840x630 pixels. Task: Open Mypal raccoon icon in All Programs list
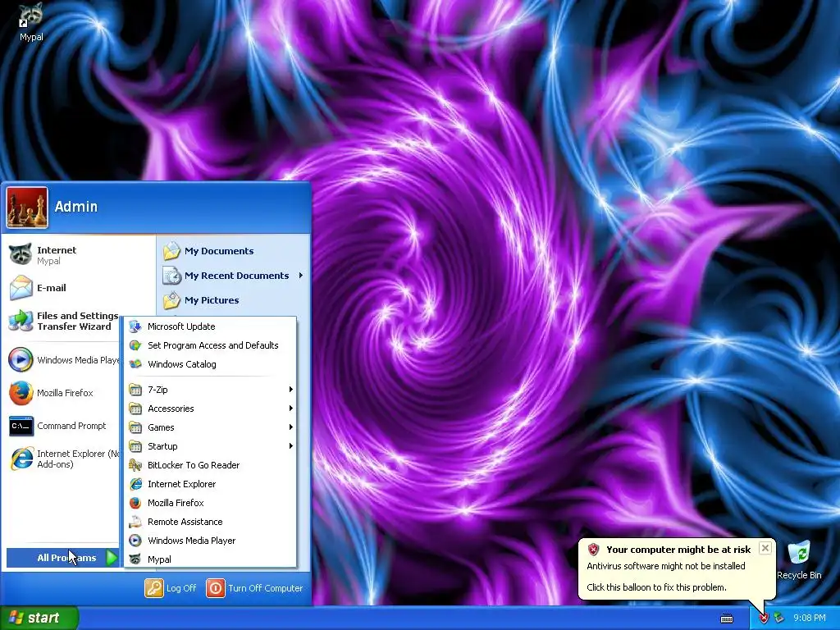pos(135,559)
